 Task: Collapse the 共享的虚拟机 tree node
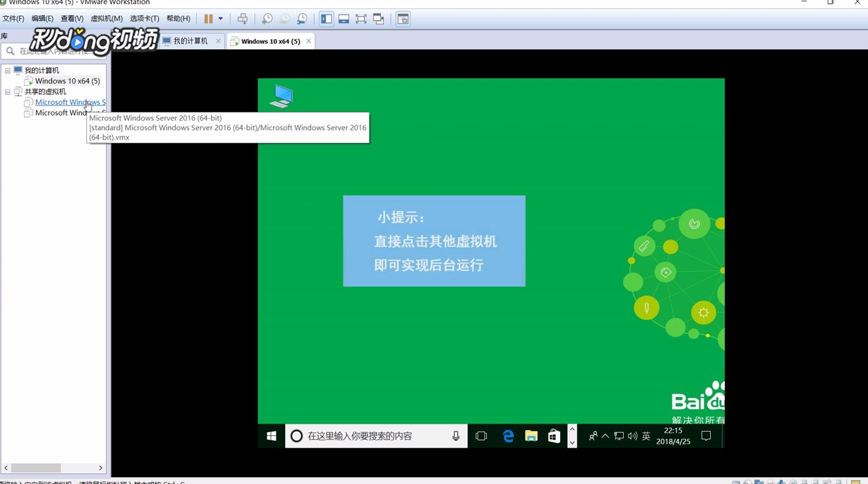pos(7,91)
